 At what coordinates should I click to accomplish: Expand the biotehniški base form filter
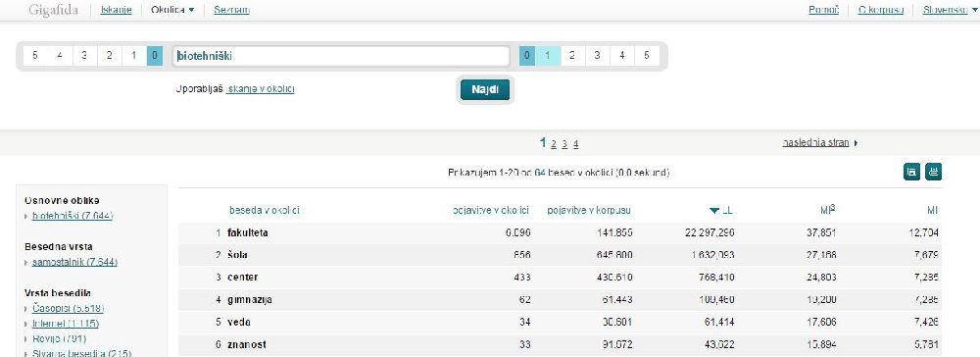pos(72,216)
